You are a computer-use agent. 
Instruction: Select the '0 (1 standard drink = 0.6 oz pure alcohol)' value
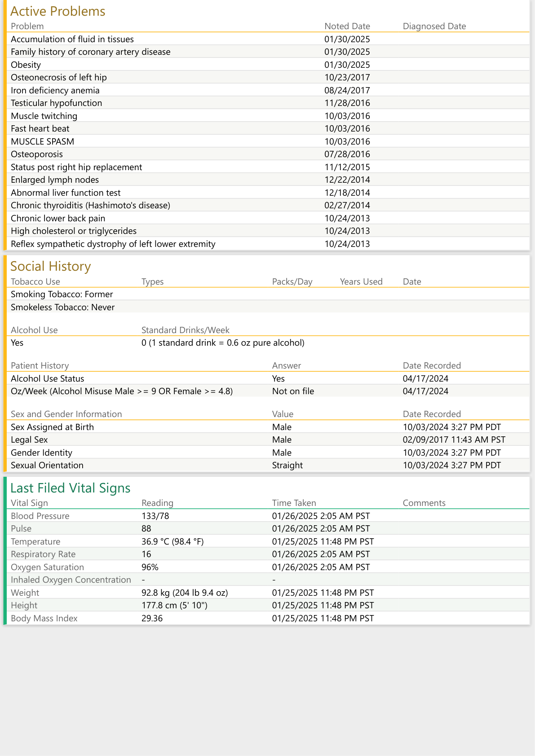click(x=223, y=343)
